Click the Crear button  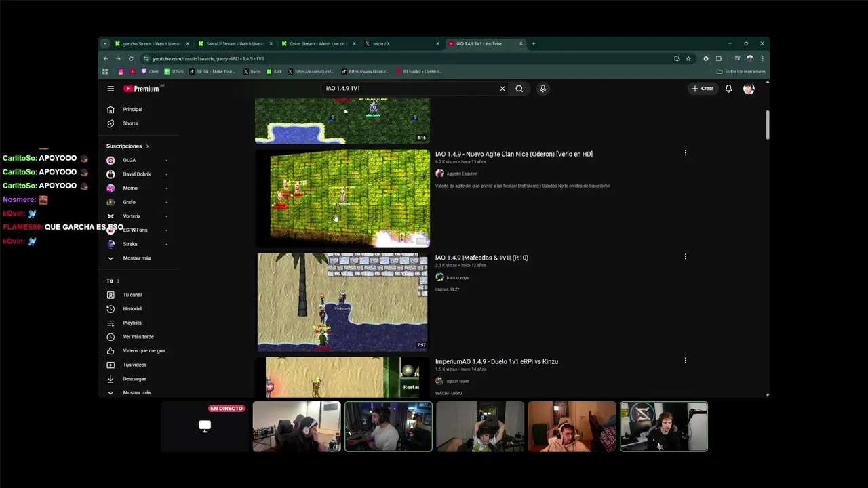[703, 89]
